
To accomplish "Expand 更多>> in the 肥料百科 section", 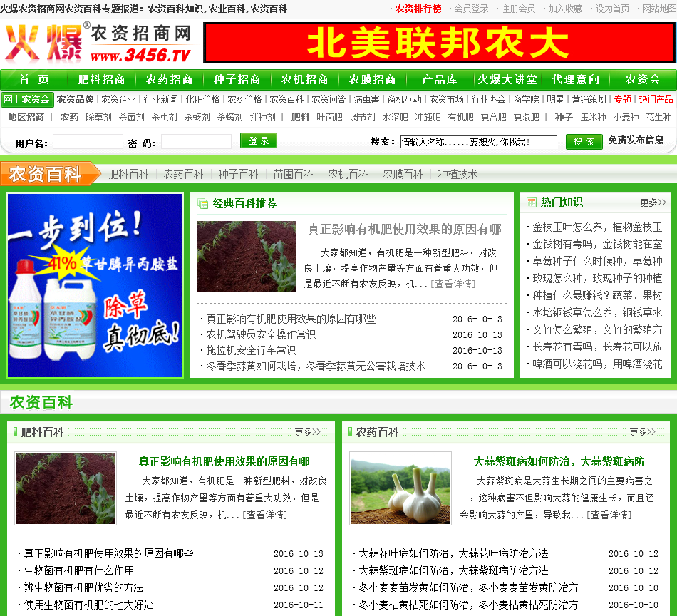I will pos(307,432).
